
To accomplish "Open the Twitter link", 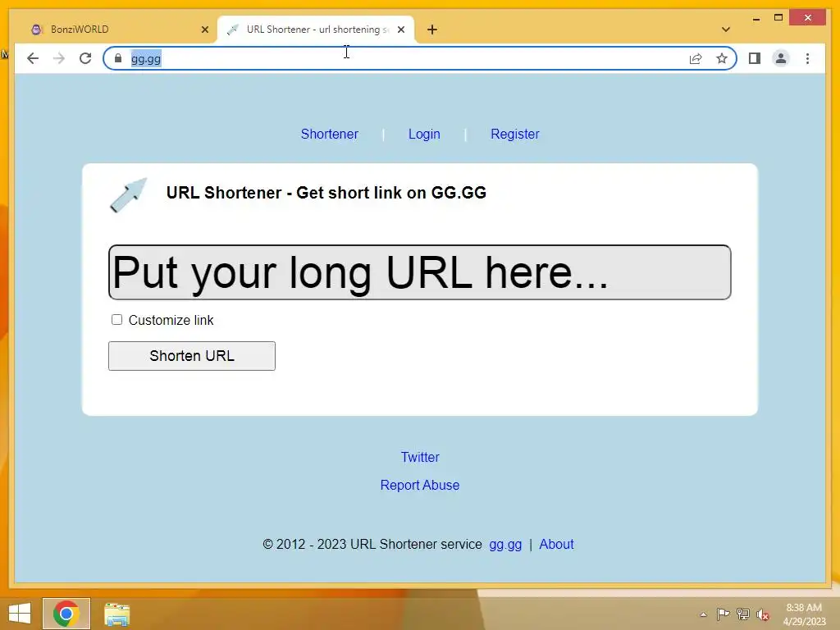I will click(x=420, y=457).
